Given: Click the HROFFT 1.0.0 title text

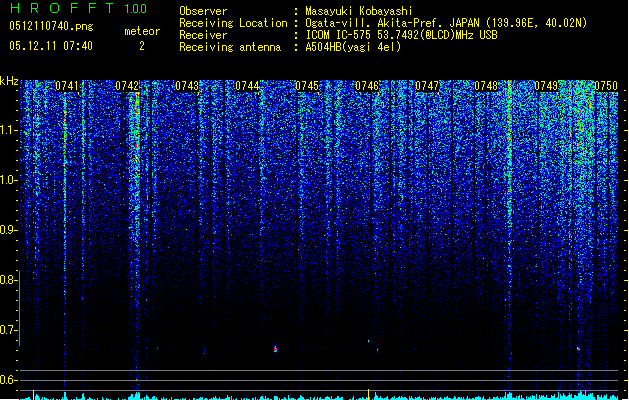Looking at the screenshot, I should pos(78,8).
